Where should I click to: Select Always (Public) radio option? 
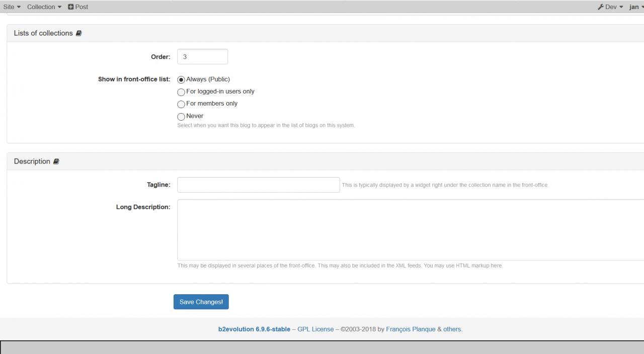coord(181,79)
